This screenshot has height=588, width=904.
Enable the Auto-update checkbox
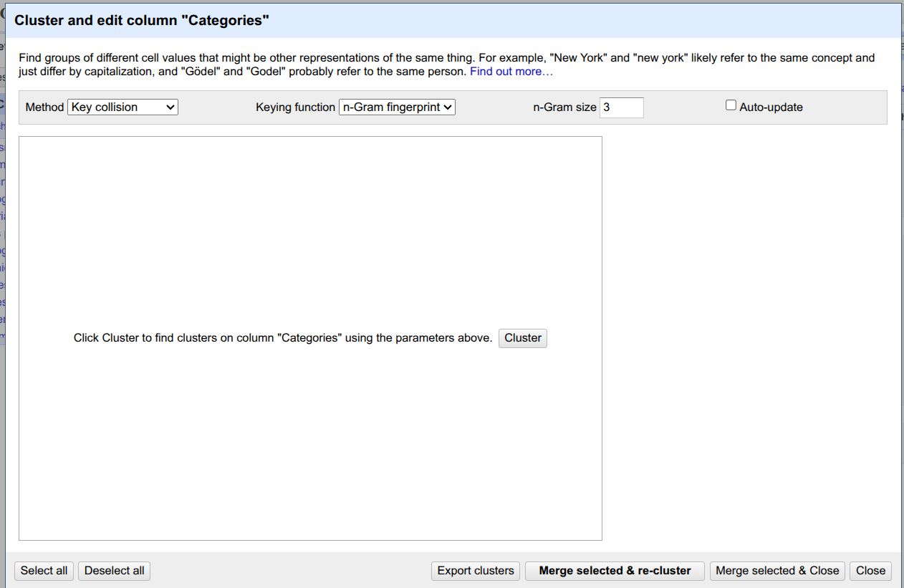[731, 105]
